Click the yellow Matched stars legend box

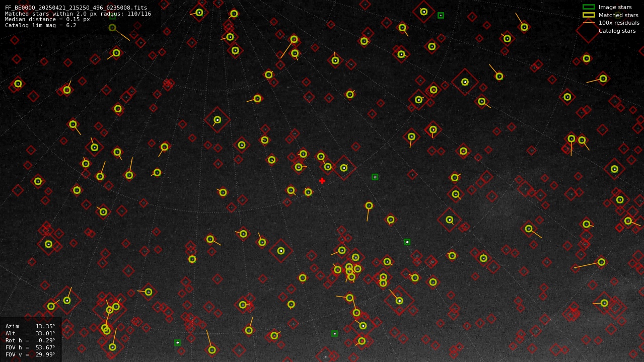589,15
